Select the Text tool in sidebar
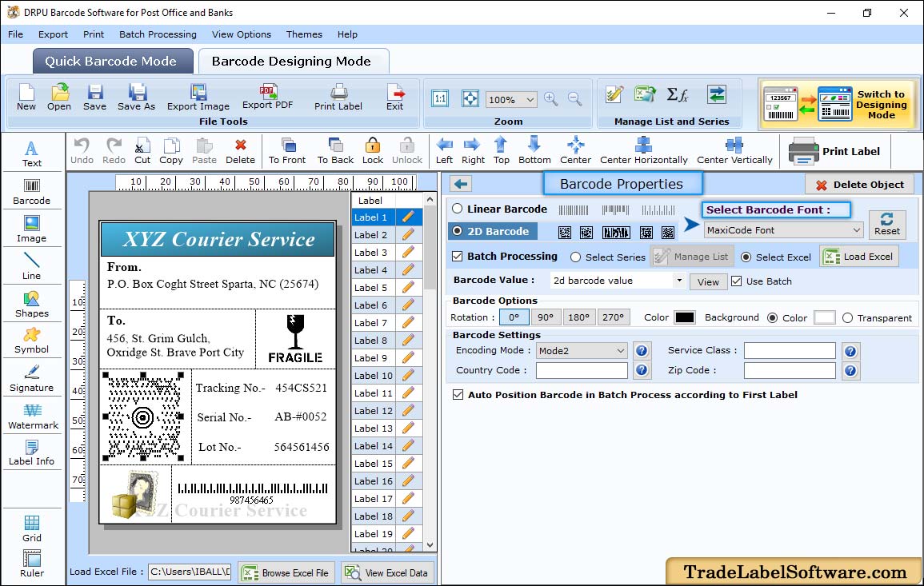This screenshot has width=924, height=586. pyautogui.click(x=32, y=154)
